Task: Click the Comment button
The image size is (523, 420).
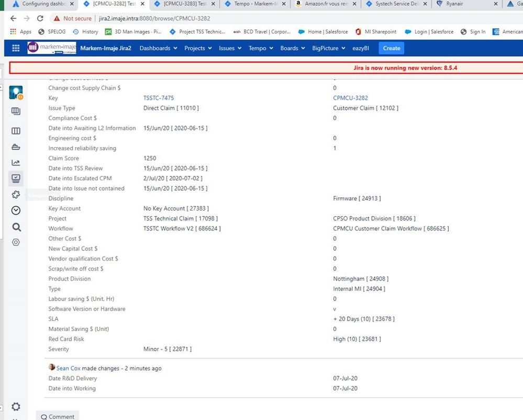Action: click(58, 416)
